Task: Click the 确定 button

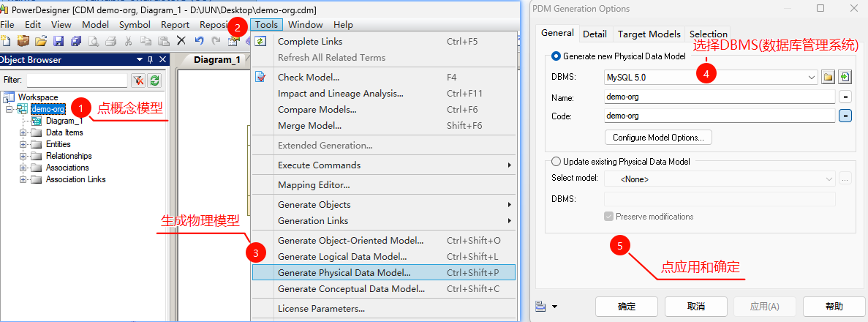Action: pos(627,307)
